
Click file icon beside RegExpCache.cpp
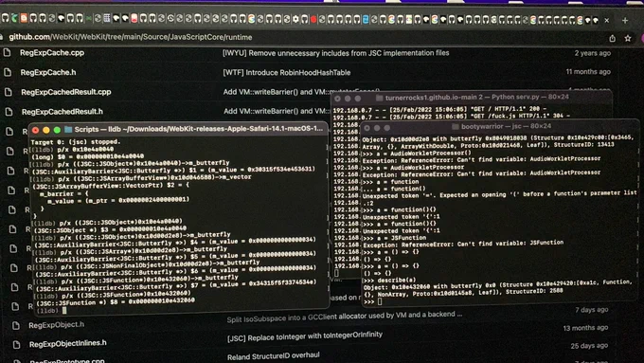pos(7,53)
